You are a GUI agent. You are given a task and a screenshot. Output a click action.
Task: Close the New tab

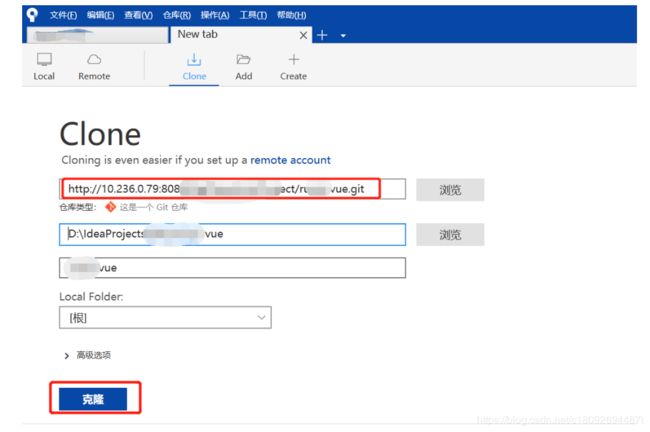click(x=303, y=35)
